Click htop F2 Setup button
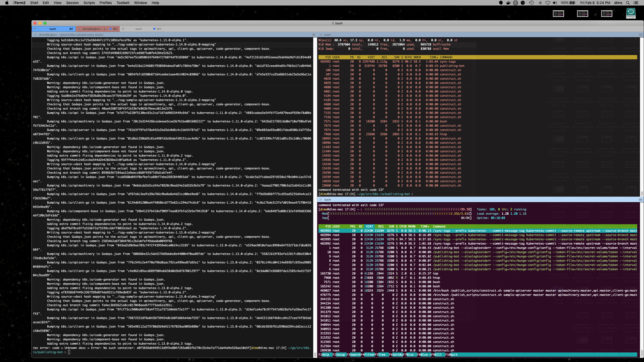 339,355
